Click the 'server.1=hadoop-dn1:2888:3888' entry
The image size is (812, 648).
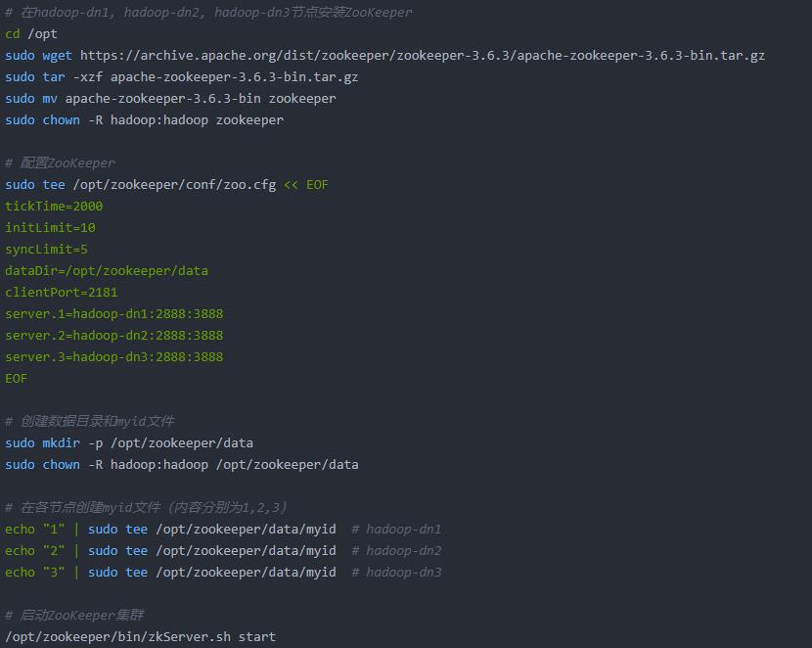(114, 314)
